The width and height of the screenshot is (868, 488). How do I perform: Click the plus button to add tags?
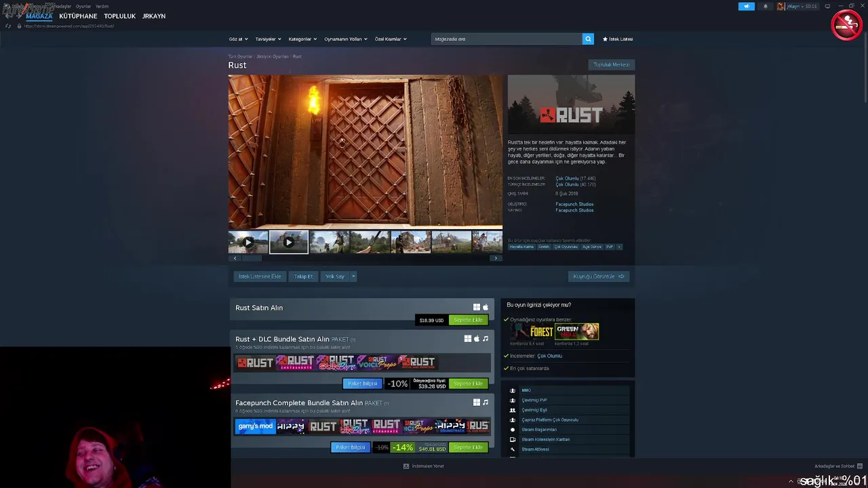[x=619, y=247]
